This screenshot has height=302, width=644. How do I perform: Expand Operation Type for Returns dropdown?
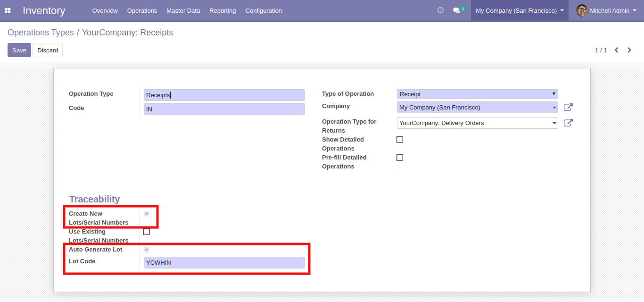tap(477, 123)
